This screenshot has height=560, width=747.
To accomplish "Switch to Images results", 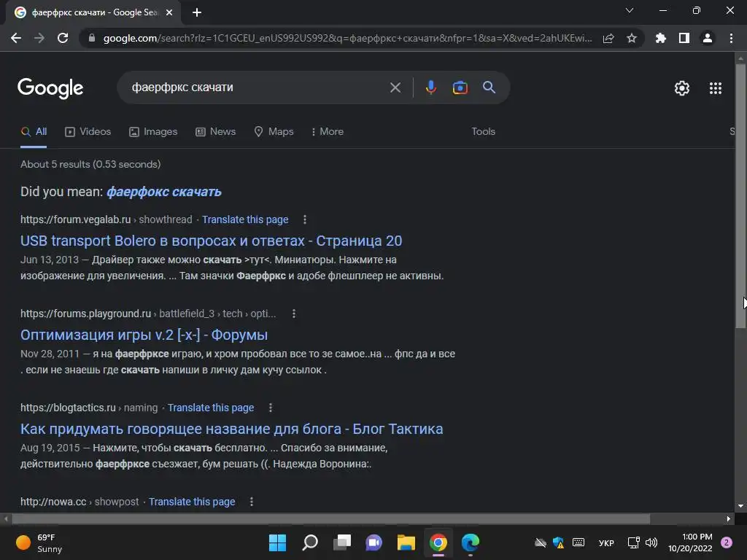I will [153, 131].
